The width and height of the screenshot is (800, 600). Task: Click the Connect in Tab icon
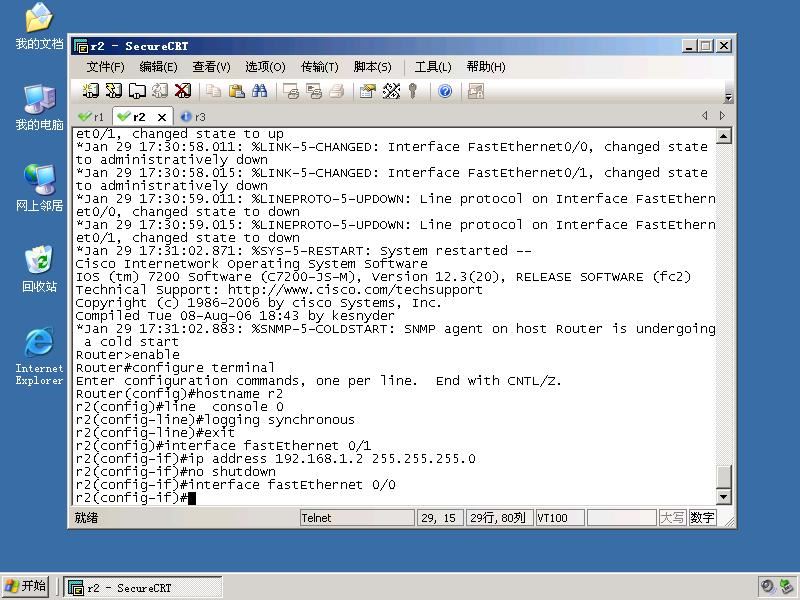click(137, 91)
